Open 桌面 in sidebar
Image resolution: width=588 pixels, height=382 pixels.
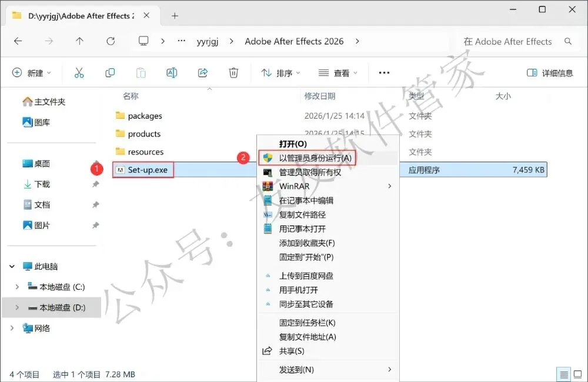[x=36, y=163]
